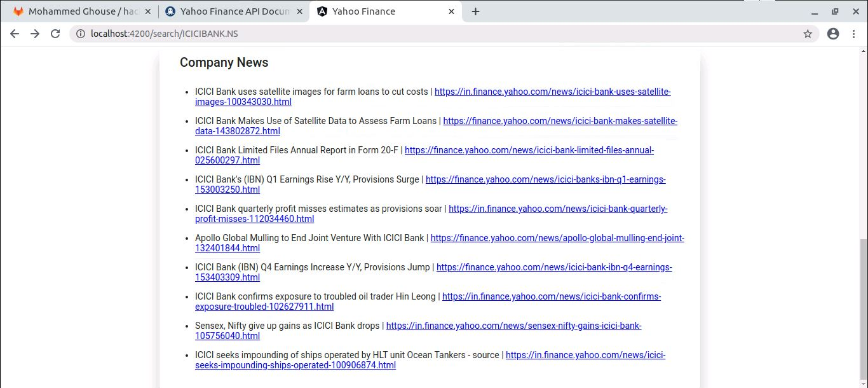Click the Yahoo favicon on the active tab

(322, 11)
